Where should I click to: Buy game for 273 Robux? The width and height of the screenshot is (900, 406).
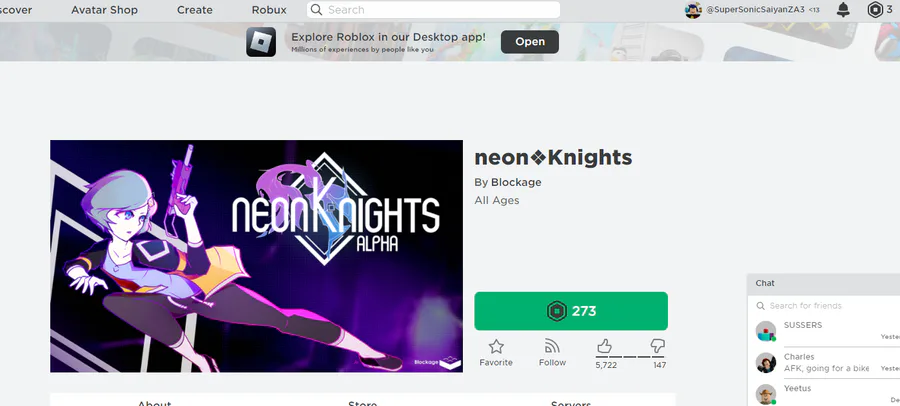click(571, 311)
